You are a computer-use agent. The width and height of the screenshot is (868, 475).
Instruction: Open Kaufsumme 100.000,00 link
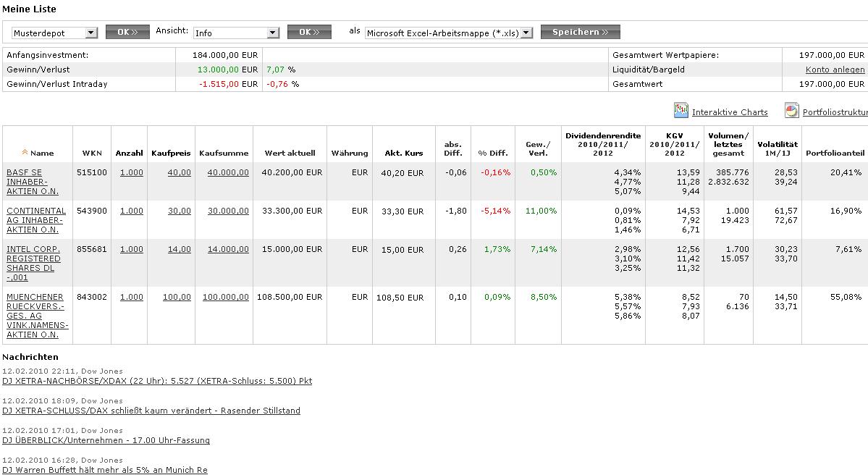click(226, 297)
